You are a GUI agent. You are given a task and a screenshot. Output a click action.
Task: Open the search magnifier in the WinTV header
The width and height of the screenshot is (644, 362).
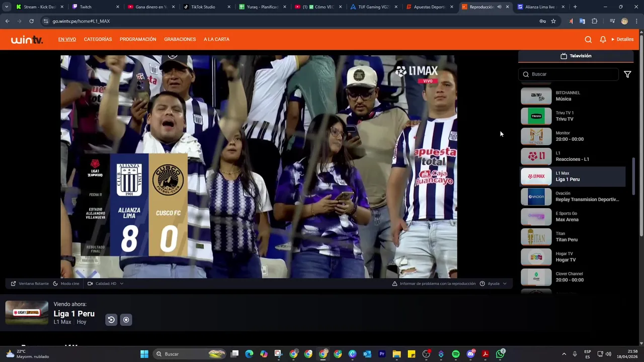click(588, 39)
